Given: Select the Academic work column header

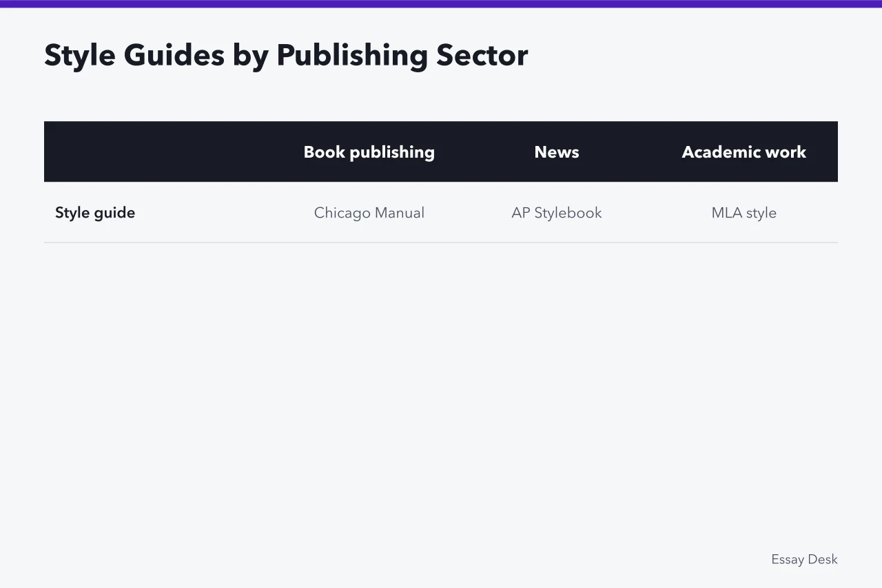Looking at the screenshot, I should tap(744, 152).
